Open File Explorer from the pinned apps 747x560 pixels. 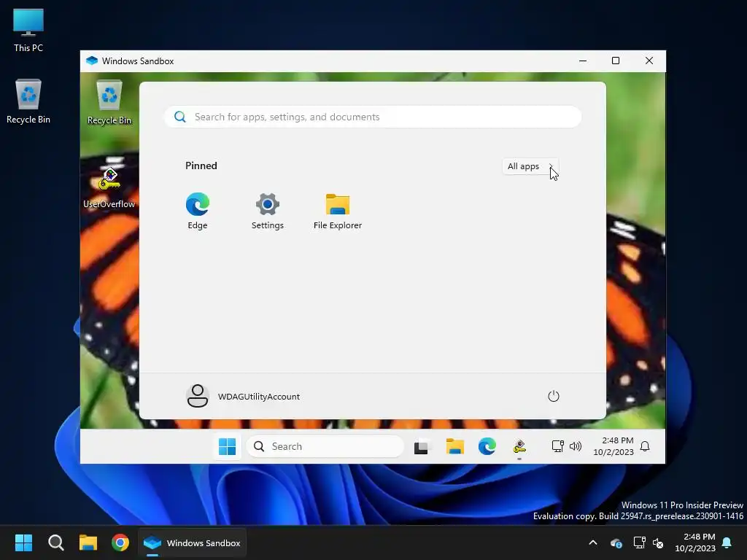(x=337, y=211)
